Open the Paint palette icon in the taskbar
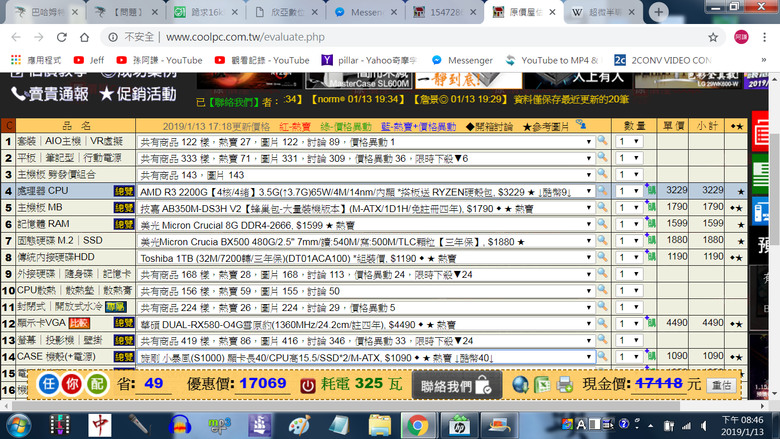This screenshot has height=439, width=780. (299, 426)
